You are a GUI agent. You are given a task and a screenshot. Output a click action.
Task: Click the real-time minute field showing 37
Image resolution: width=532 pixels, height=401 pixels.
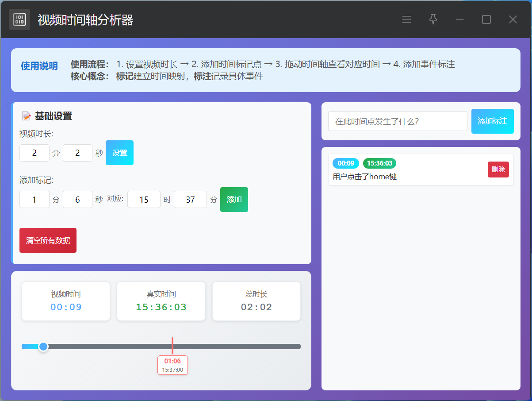(x=190, y=200)
